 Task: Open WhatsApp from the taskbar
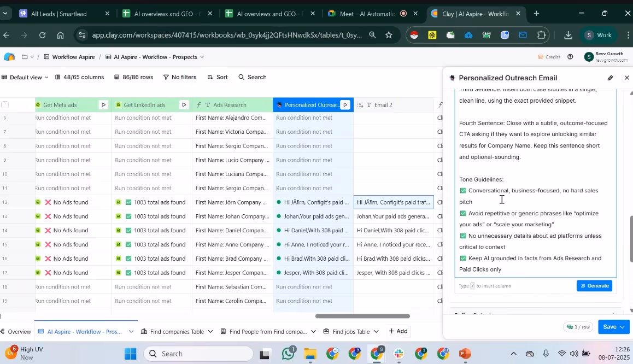coord(288,354)
